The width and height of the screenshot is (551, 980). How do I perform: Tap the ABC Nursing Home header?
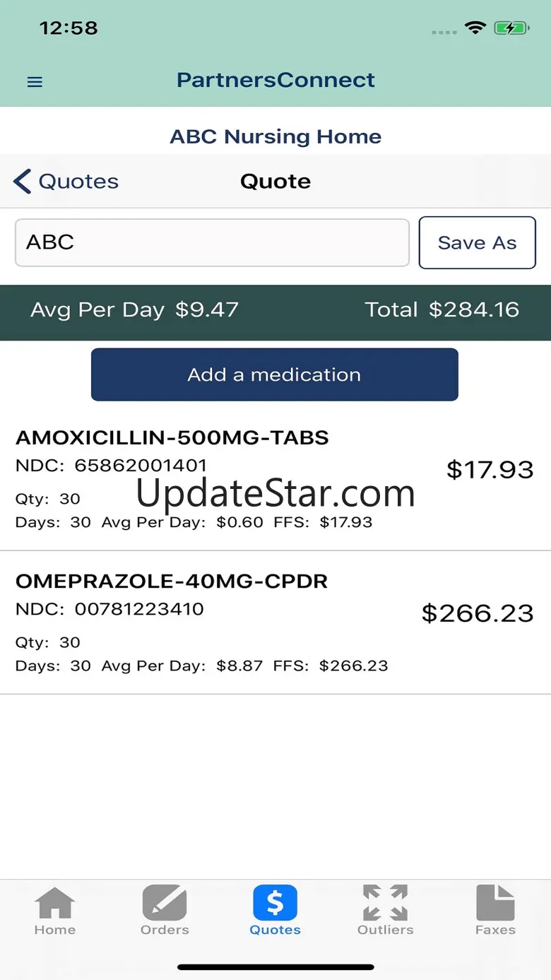pyautogui.click(x=275, y=136)
